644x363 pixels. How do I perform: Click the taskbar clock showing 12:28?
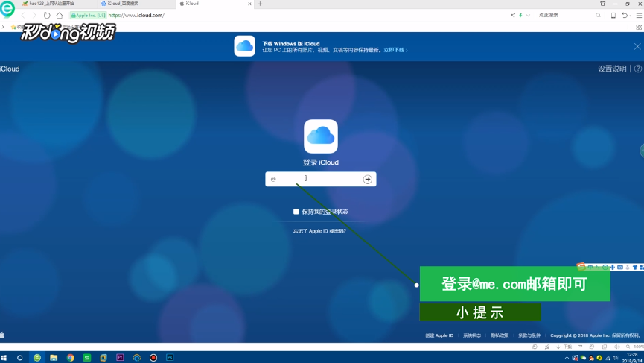(633, 358)
